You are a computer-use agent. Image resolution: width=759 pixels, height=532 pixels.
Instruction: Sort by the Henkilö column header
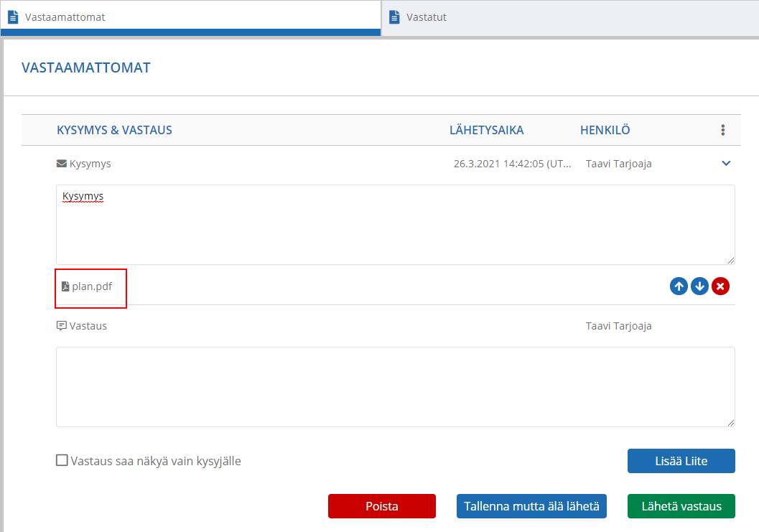point(605,130)
